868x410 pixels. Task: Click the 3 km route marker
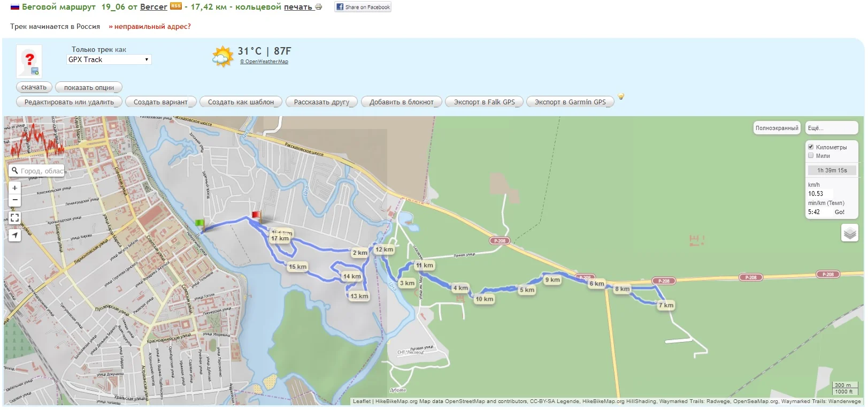tap(407, 283)
